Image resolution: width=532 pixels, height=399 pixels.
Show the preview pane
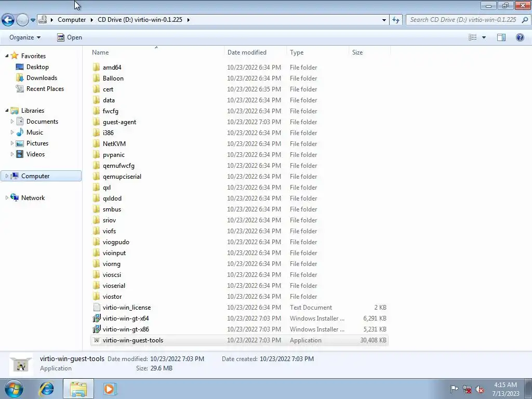[x=501, y=37]
